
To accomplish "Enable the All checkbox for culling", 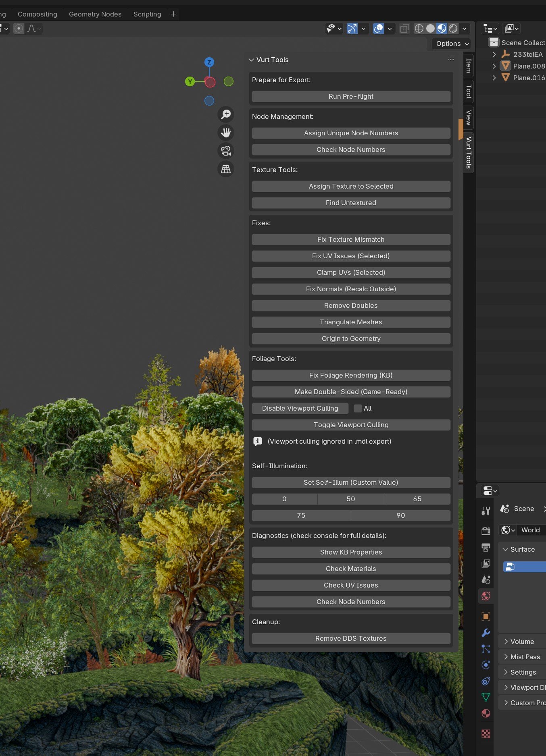I will click(358, 408).
